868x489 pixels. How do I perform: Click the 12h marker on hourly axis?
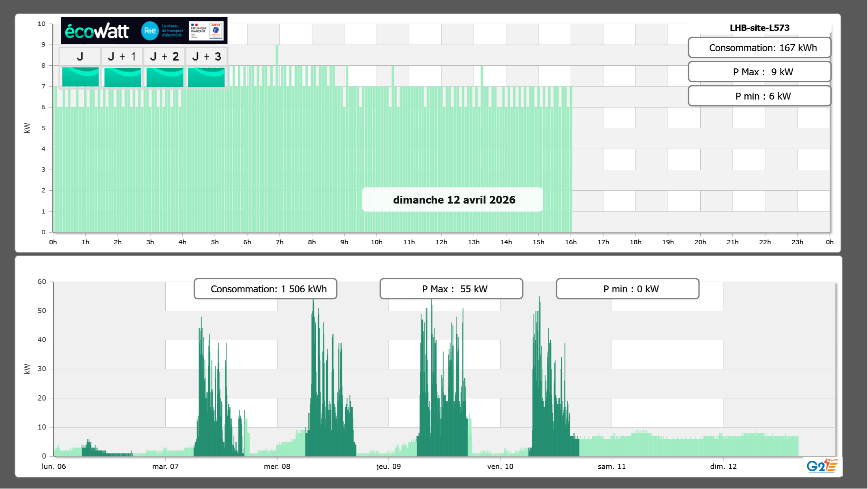coord(441,242)
